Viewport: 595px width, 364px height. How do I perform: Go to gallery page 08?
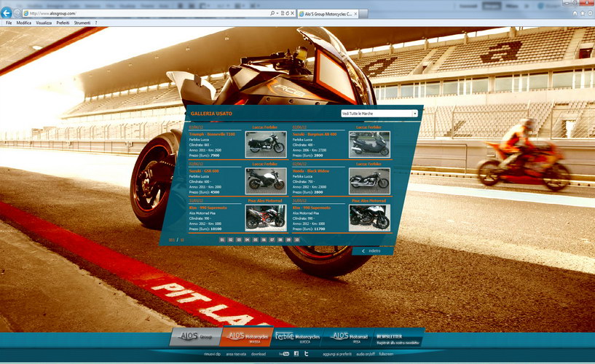280,240
